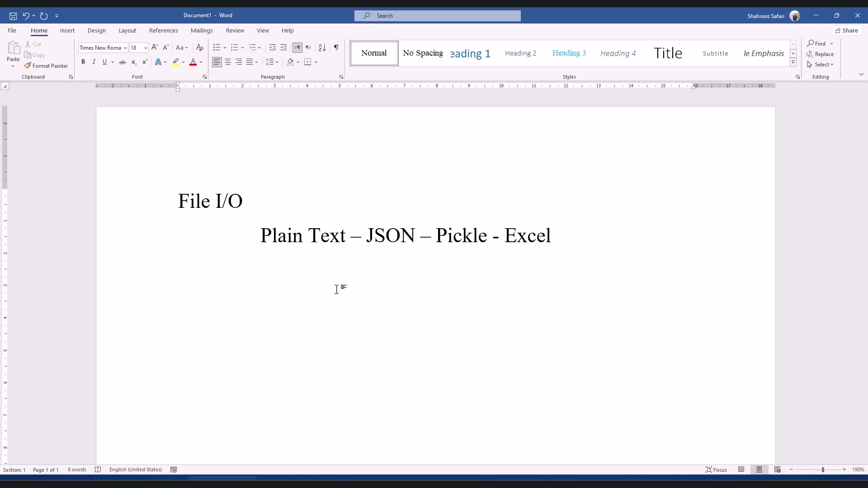This screenshot has width=868, height=488.
Task: Expand the borders dropdown
Action: [316, 62]
